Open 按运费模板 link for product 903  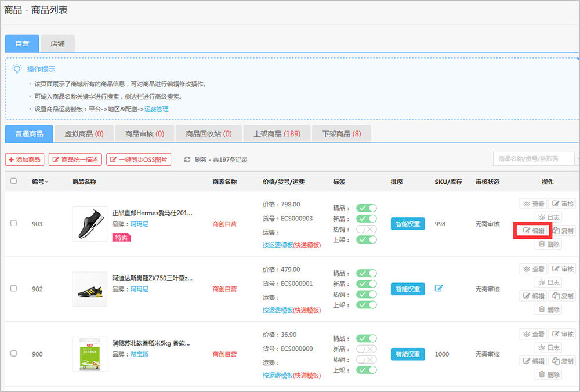[278, 245]
